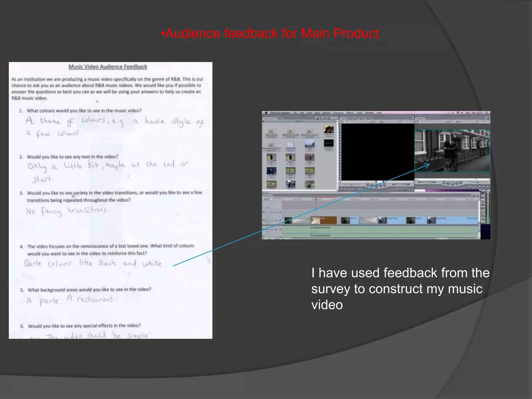The height and width of the screenshot is (399, 532).
Task: Open the File menu in Final Cut Express
Action: tap(295, 113)
